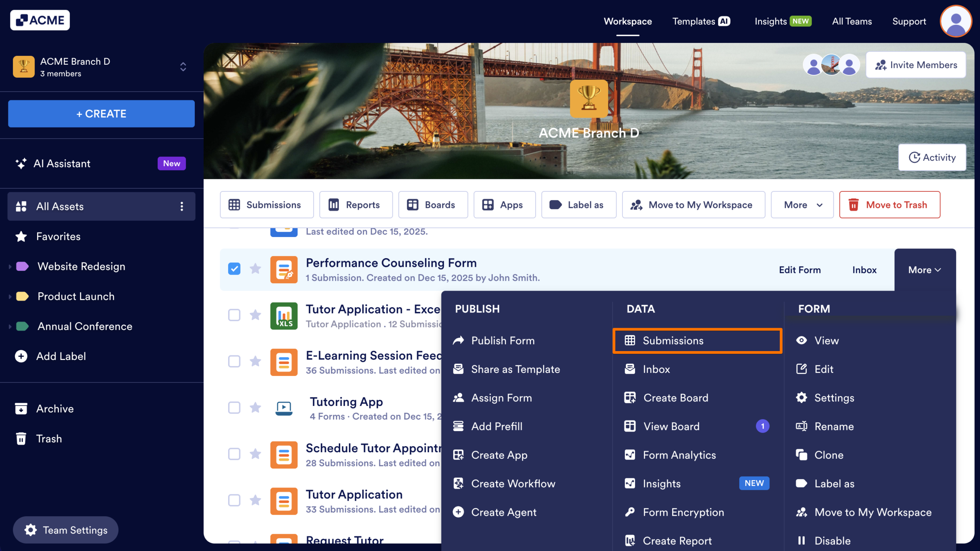Expand the More dropdown in toolbar
Viewport: 980px width, 551px height.
click(x=802, y=204)
